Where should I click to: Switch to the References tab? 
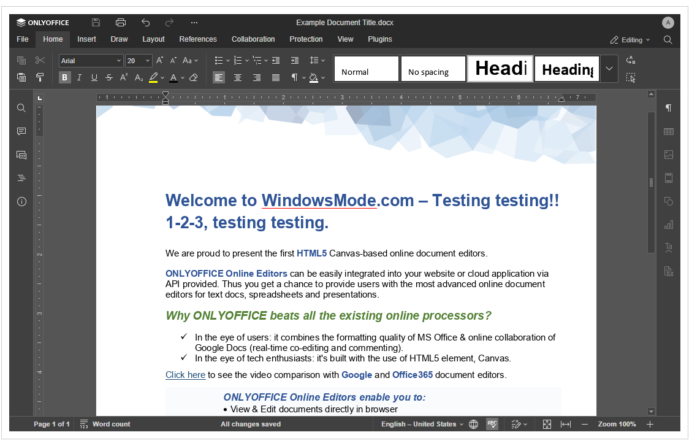click(x=198, y=39)
